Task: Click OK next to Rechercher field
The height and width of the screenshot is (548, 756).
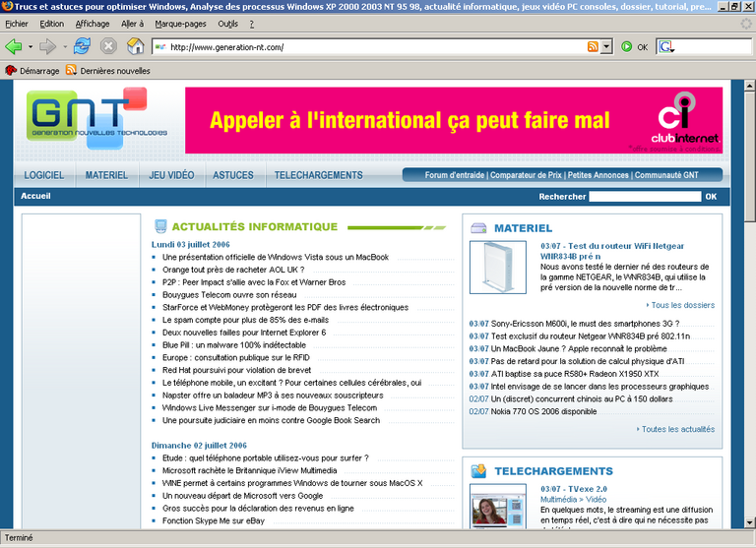Action: click(711, 196)
